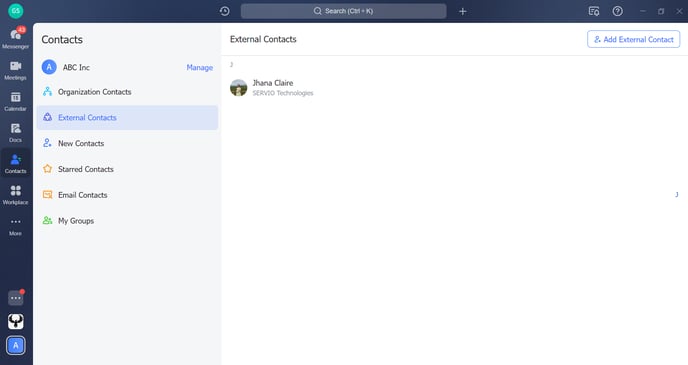Open Messenger in the sidebar
688x365 pixels.
pyautogui.click(x=15, y=38)
